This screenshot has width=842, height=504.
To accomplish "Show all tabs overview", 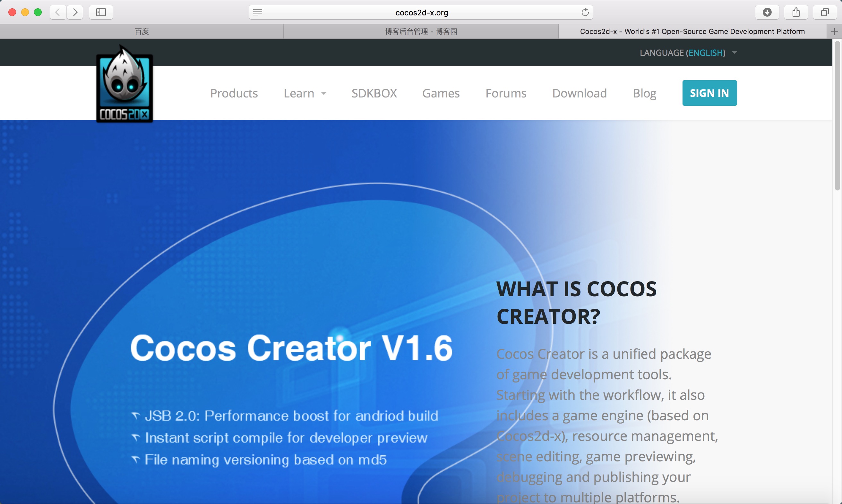I will pos(825,12).
